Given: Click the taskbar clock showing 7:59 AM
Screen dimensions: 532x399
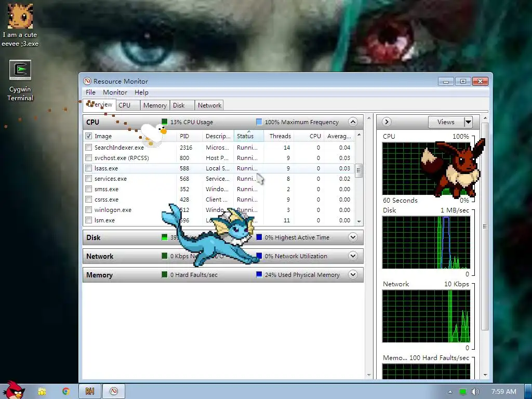Looking at the screenshot, I should click(x=503, y=392).
